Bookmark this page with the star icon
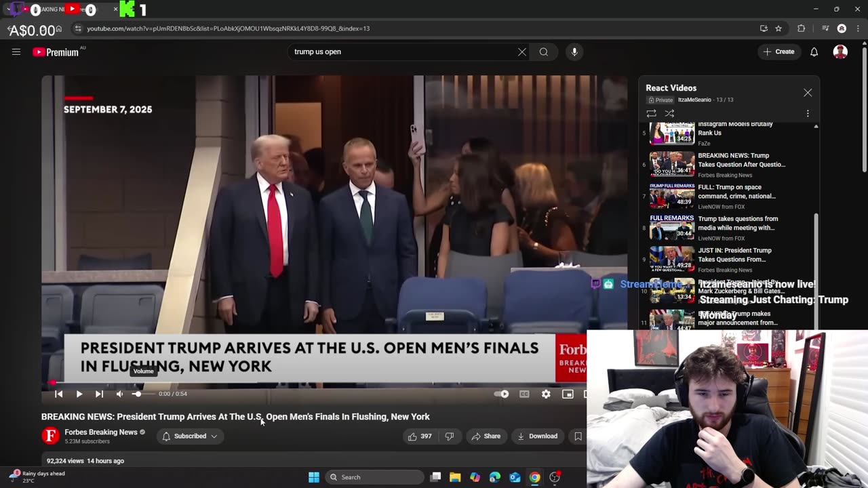 click(x=778, y=28)
